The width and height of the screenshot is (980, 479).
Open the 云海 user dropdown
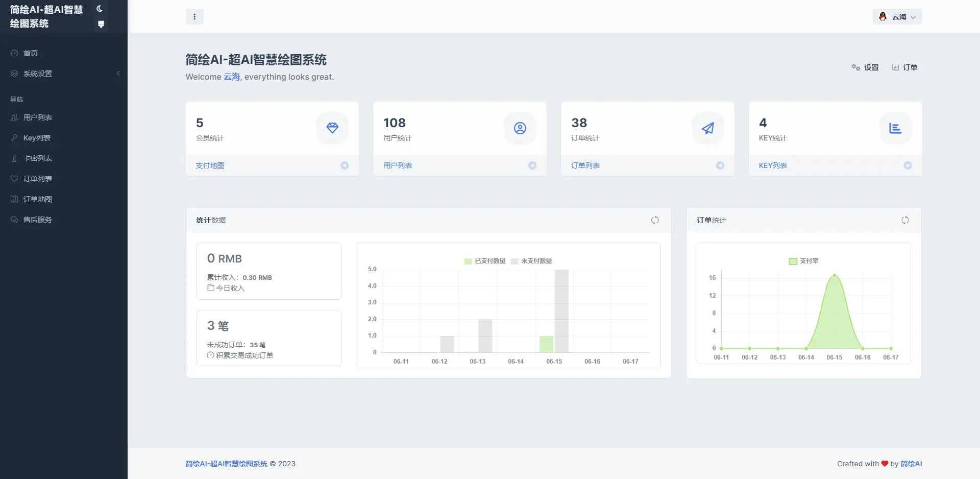coord(897,17)
